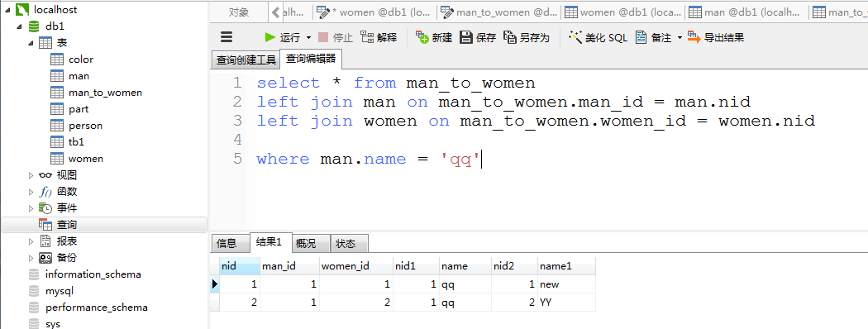Select the tb1 table in the tree

76,142
